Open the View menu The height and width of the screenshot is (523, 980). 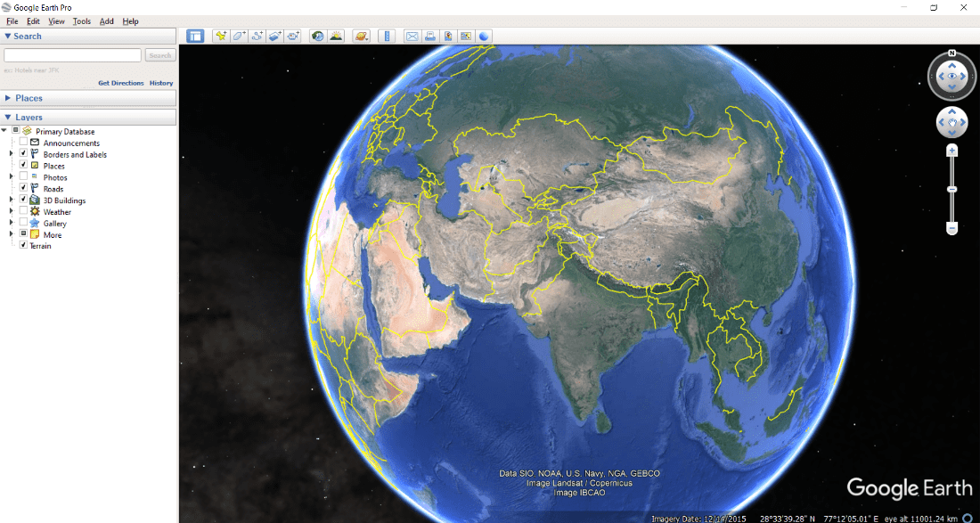(x=56, y=21)
